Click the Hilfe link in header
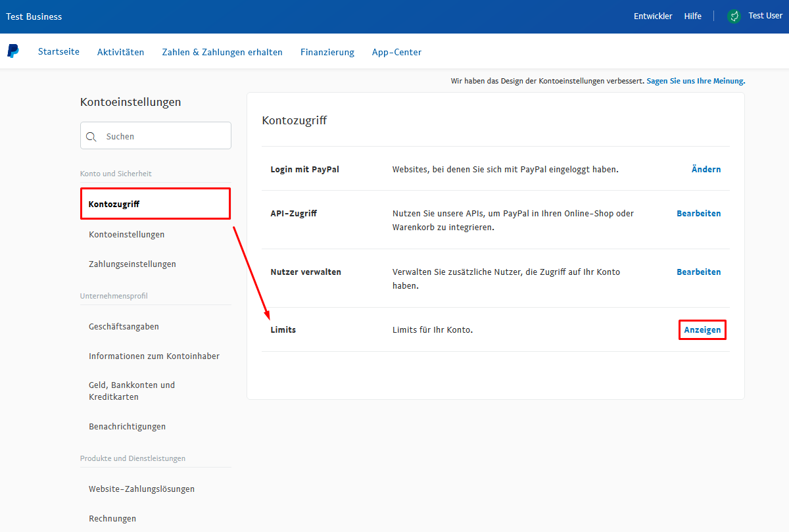This screenshot has width=789, height=532. pyautogui.click(x=693, y=16)
